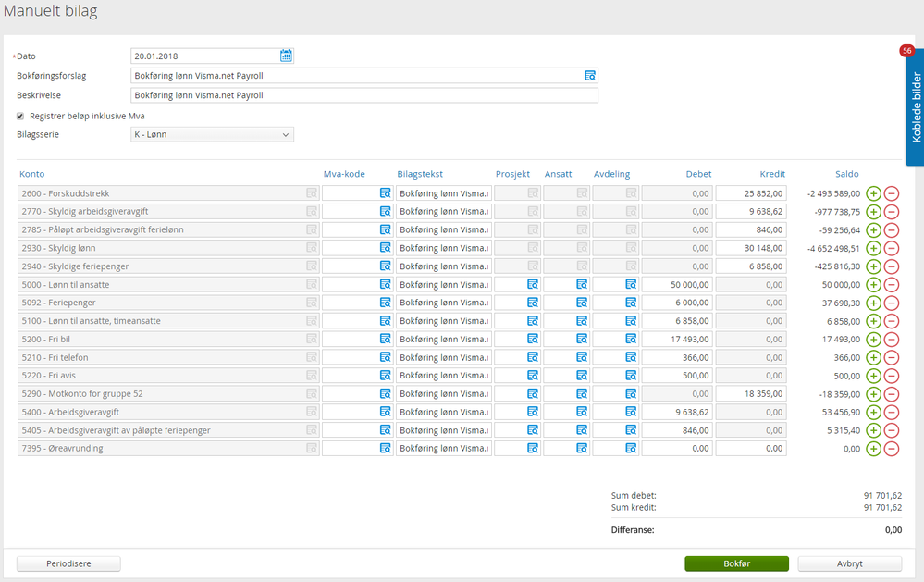
Task: Remove the 2930 Skyldig lønn row
Action: [x=892, y=248]
